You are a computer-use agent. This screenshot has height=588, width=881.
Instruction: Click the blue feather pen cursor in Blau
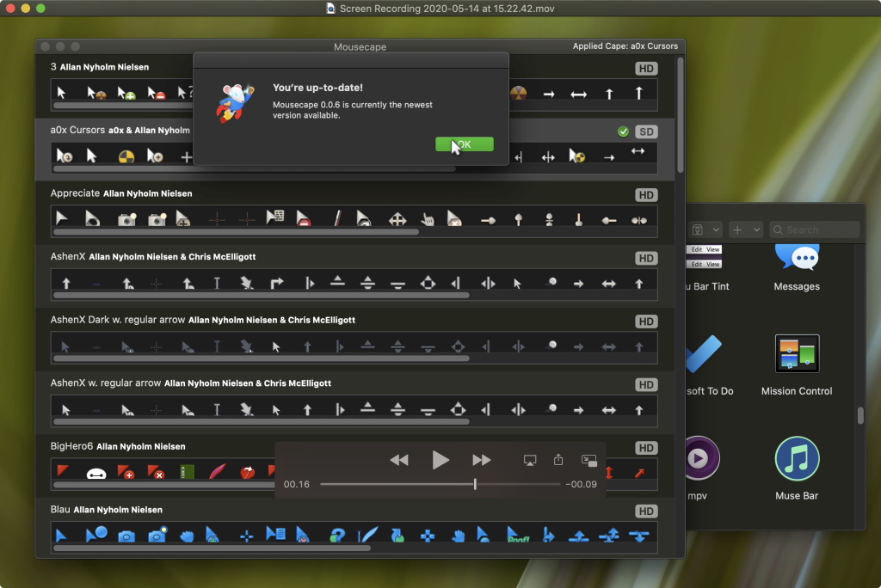pos(367,535)
